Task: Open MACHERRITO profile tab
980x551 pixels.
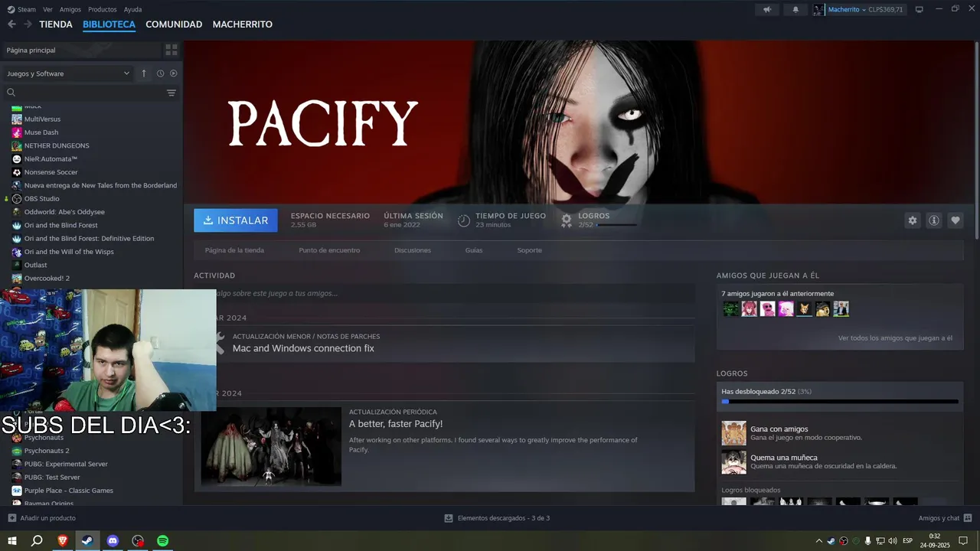Action: [242, 24]
